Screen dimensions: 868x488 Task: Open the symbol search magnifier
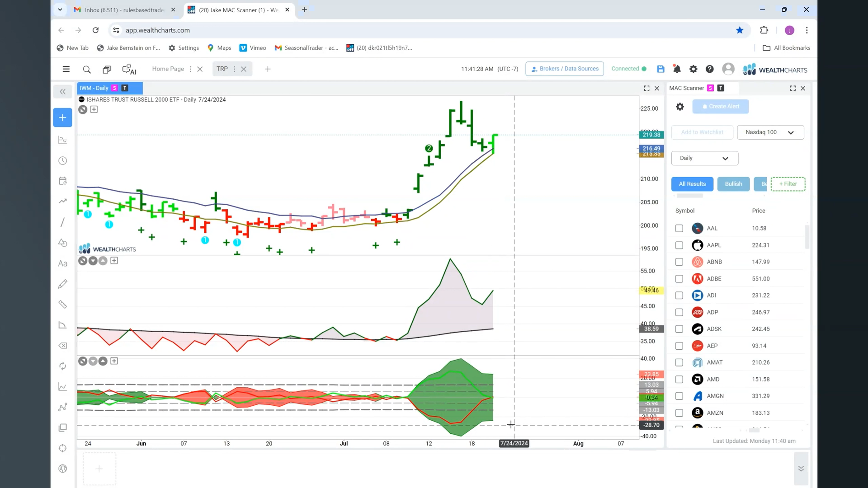click(x=87, y=70)
